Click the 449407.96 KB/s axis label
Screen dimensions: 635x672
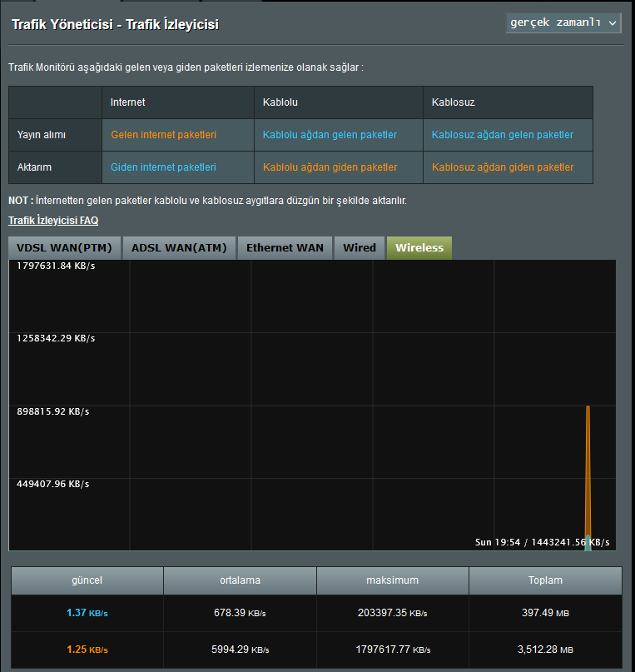point(52,484)
